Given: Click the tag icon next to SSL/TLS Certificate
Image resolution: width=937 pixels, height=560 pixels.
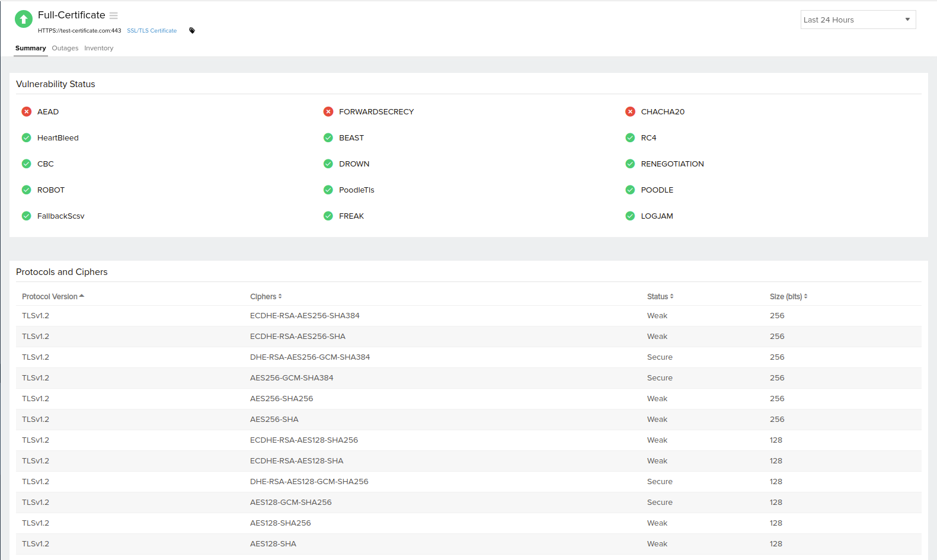Looking at the screenshot, I should coord(192,31).
